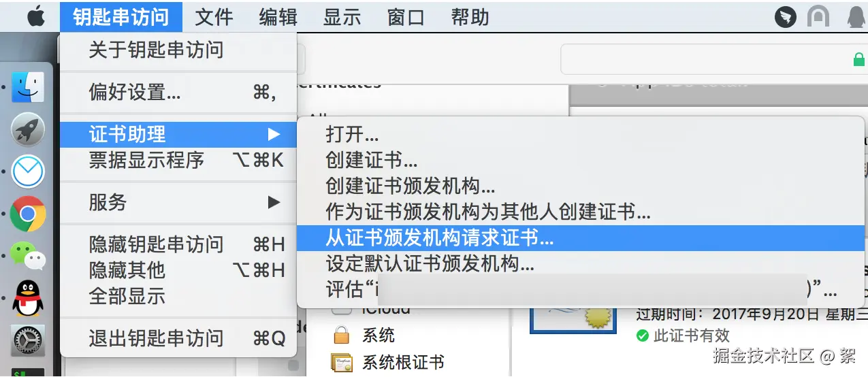Open Finder from the dock
The height and width of the screenshot is (377, 868).
[28, 88]
